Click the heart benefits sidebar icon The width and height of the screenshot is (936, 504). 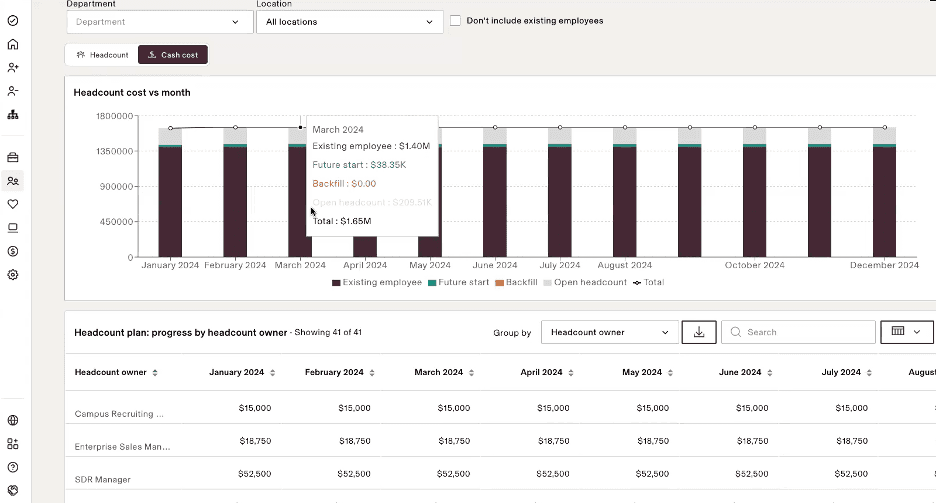pyautogui.click(x=13, y=204)
